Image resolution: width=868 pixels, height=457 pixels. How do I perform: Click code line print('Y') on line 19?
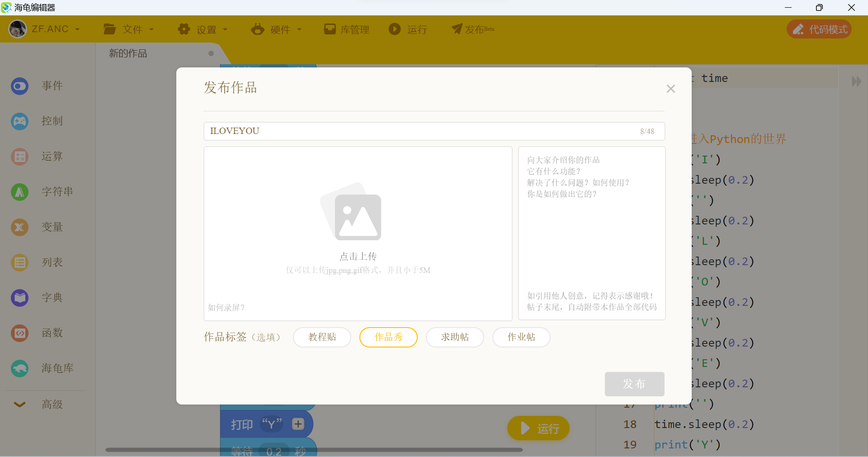pyautogui.click(x=688, y=445)
